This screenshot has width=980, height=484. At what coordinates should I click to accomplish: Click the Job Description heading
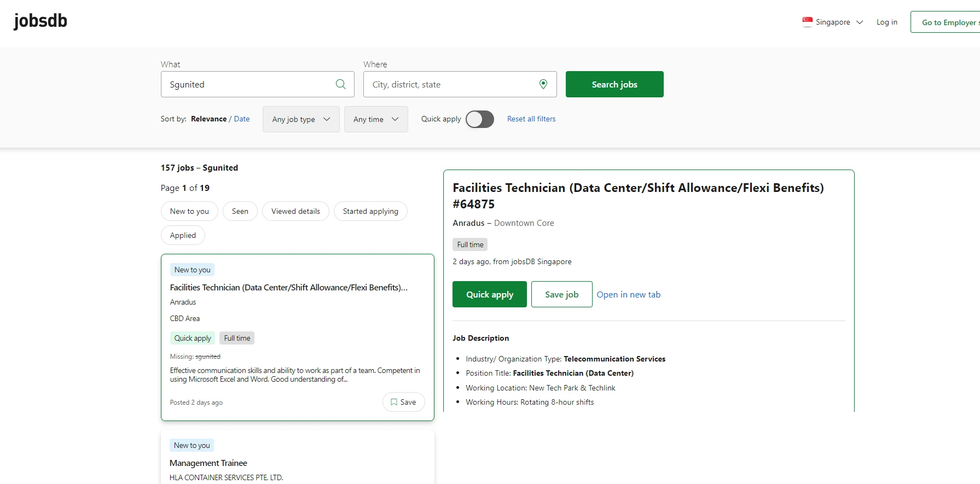coord(480,338)
